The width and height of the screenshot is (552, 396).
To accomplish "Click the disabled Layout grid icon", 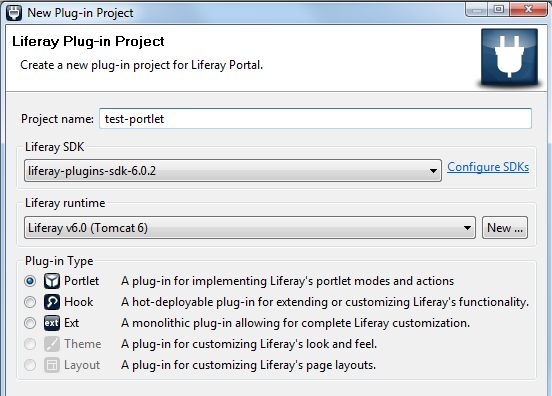I will pyautogui.click(x=52, y=365).
